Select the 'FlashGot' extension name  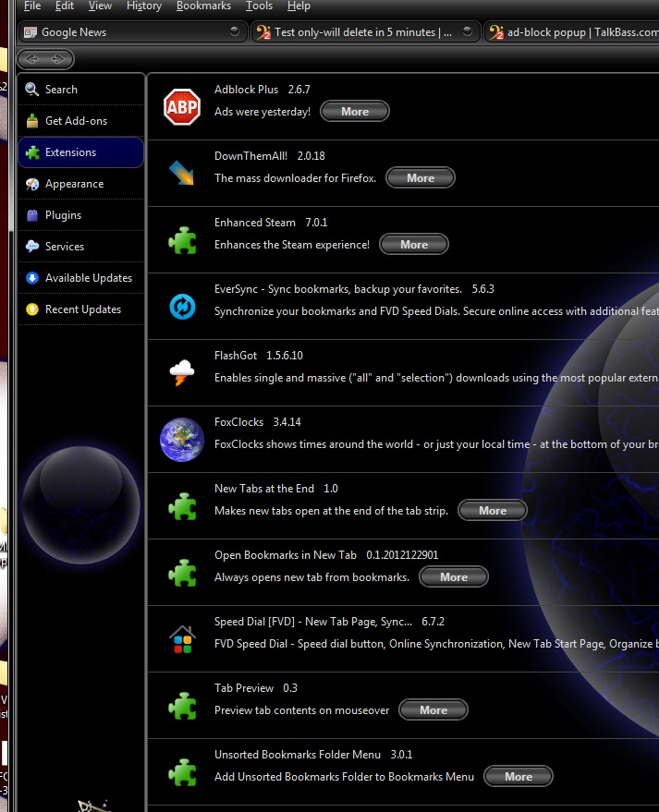236,356
